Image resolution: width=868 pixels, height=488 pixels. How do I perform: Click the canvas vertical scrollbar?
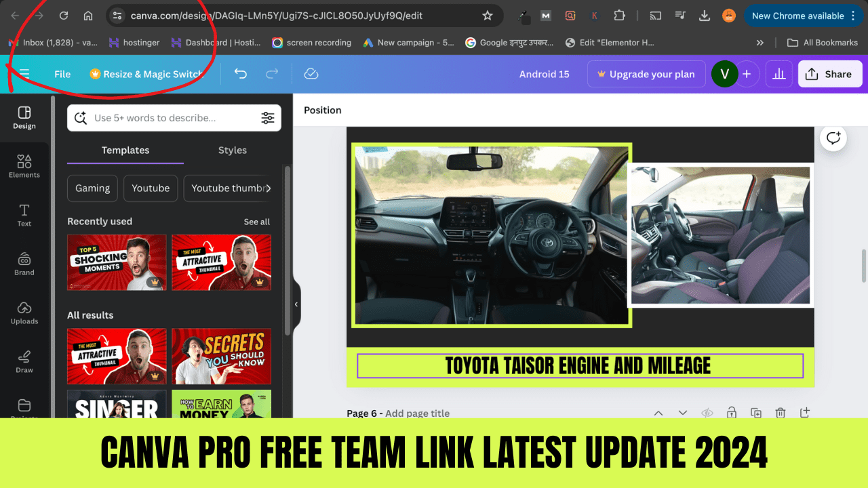pyautogui.click(x=863, y=266)
